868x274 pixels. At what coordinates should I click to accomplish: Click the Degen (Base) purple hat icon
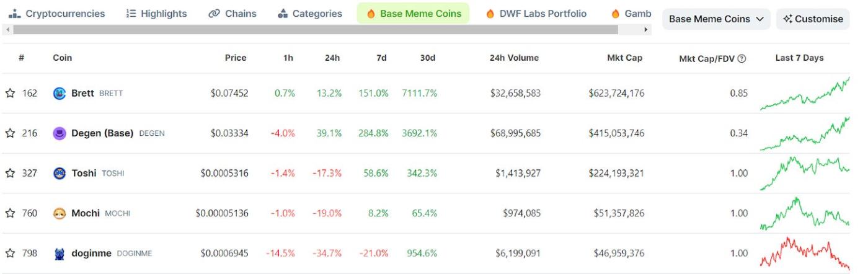point(60,133)
